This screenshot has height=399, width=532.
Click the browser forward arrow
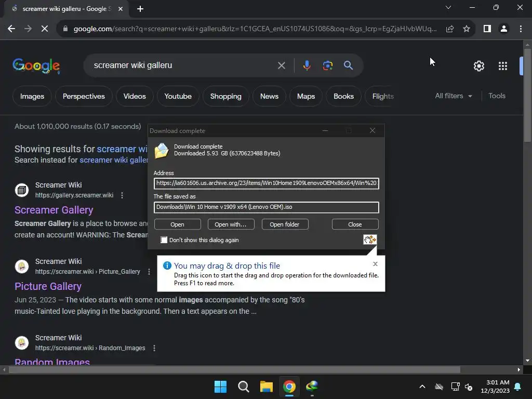coord(28,29)
